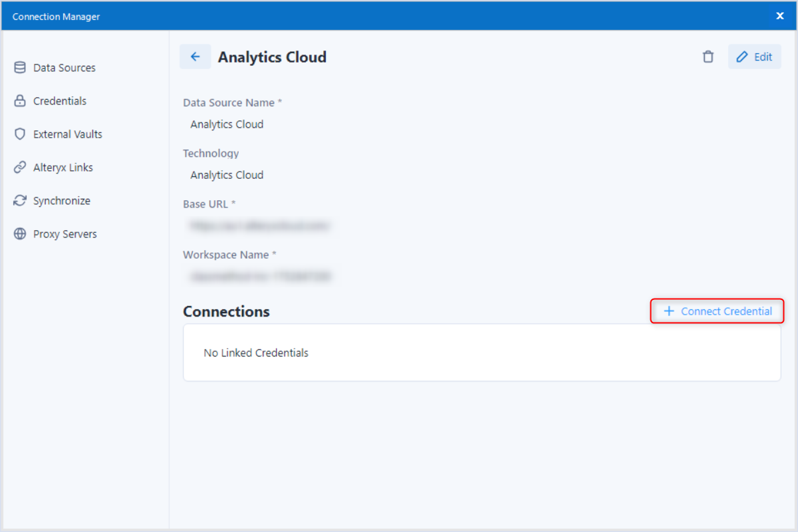
Task: Click the blurred Base URL value
Action: [259, 226]
